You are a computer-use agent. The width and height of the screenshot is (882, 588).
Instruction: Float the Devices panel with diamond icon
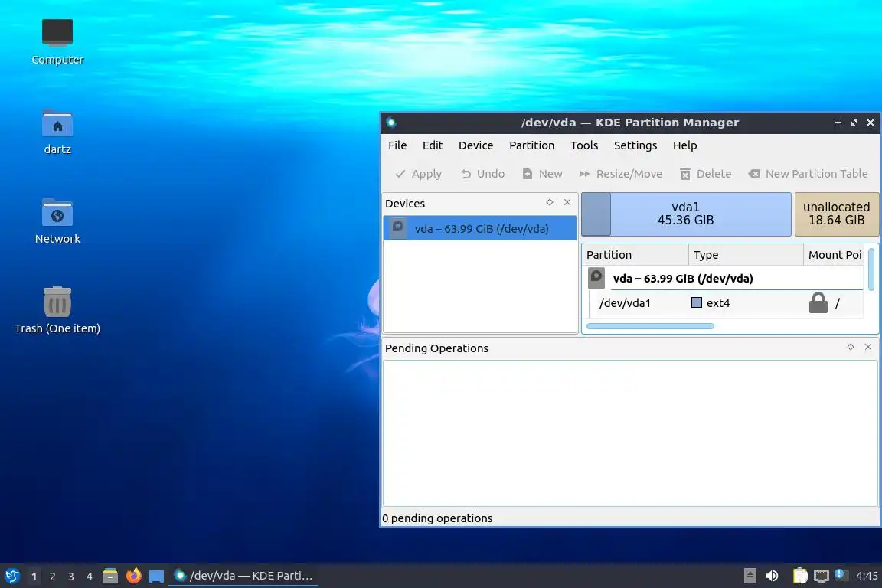point(550,203)
